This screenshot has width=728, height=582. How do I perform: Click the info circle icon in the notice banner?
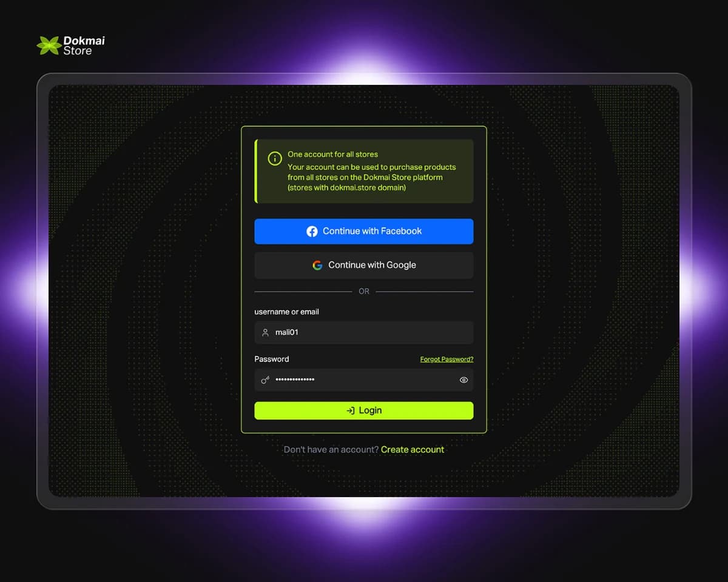point(275,158)
